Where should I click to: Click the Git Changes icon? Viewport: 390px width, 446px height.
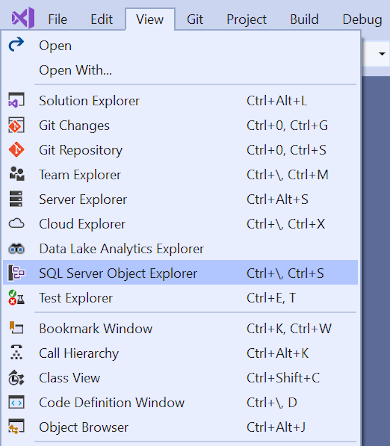click(16, 125)
